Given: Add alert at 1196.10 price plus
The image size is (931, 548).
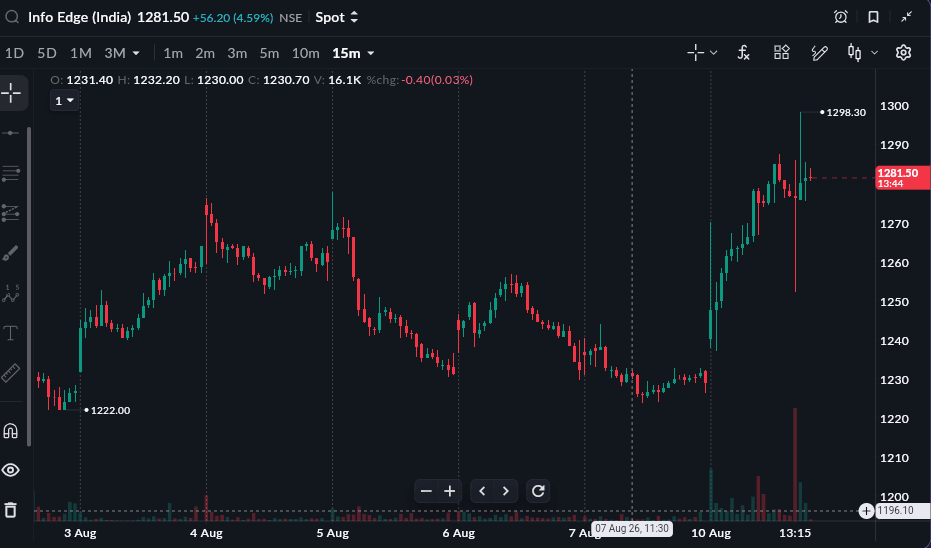Looking at the screenshot, I should [866, 511].
